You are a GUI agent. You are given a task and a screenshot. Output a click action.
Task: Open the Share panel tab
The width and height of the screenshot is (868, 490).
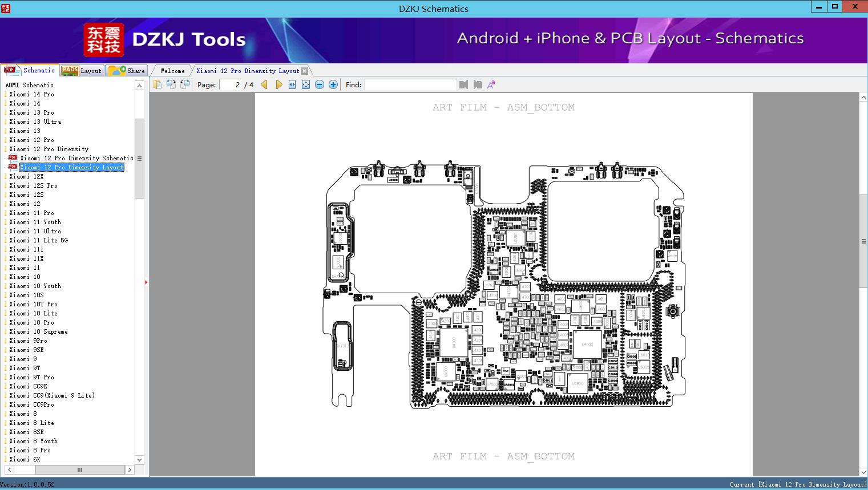(127, 71)
